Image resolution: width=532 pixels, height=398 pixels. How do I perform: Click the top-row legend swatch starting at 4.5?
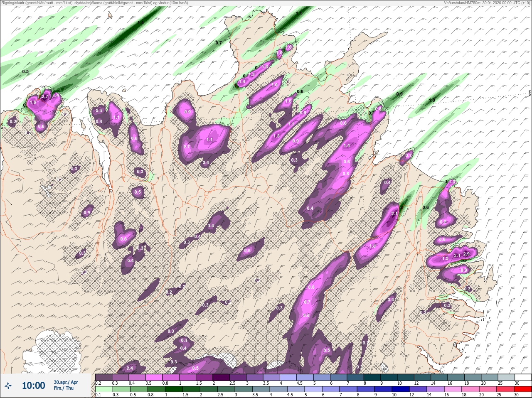(x=305, y=377)
